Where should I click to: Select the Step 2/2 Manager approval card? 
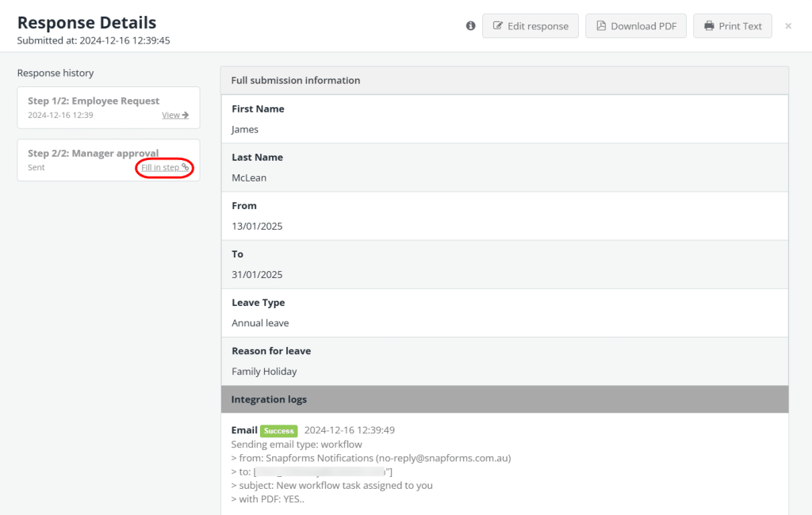point(108,160)
